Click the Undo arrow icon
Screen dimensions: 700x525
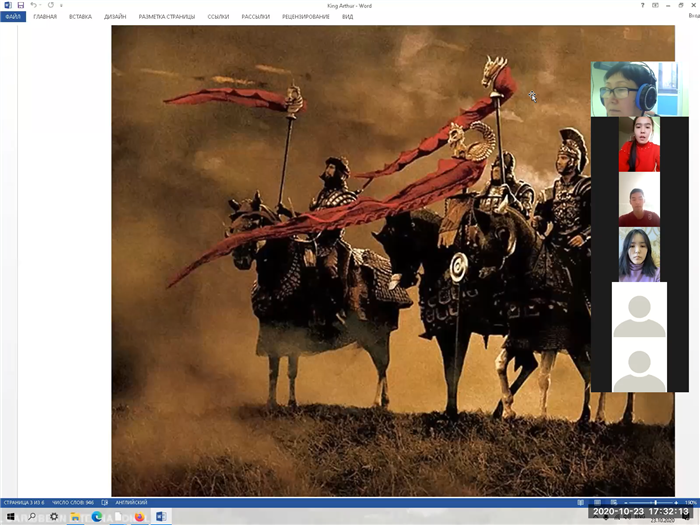point(33,6)
